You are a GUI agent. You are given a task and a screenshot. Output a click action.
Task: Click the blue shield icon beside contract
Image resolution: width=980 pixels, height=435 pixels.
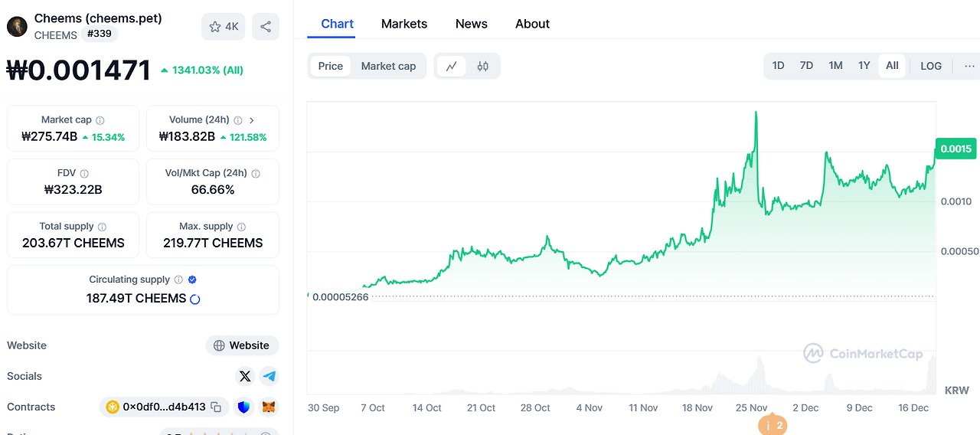point(243,407)
